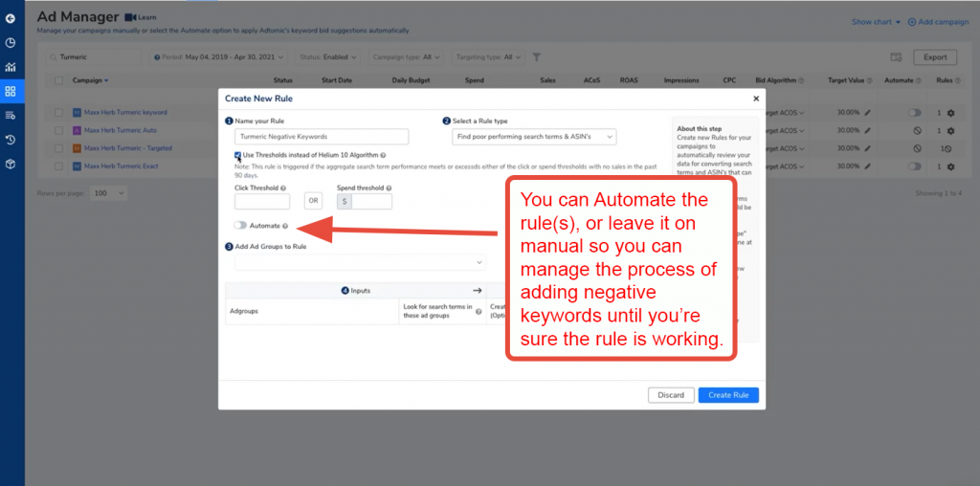The width and height of the screenshot is (980, 486).
Task: Open rules gear for Maxx Herb Turmeric keyword
Action: pyautogui.click(x=950, y=113)
